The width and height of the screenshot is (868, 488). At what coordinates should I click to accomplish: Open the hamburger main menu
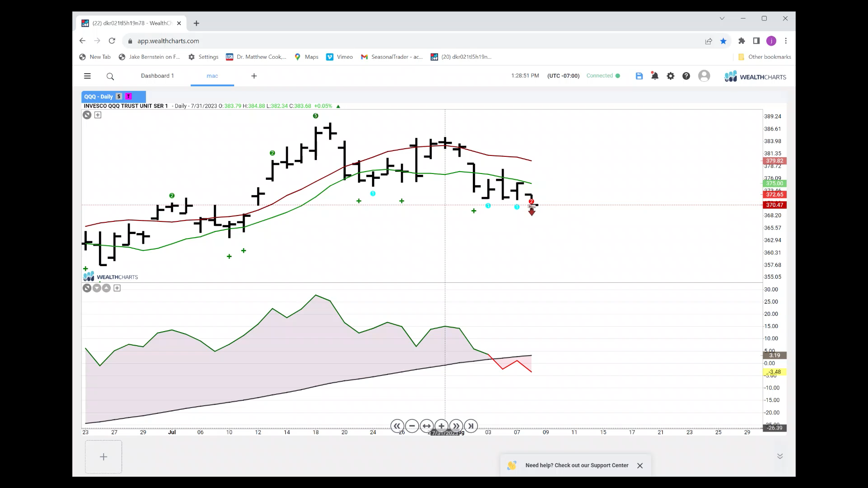point(87,76)
